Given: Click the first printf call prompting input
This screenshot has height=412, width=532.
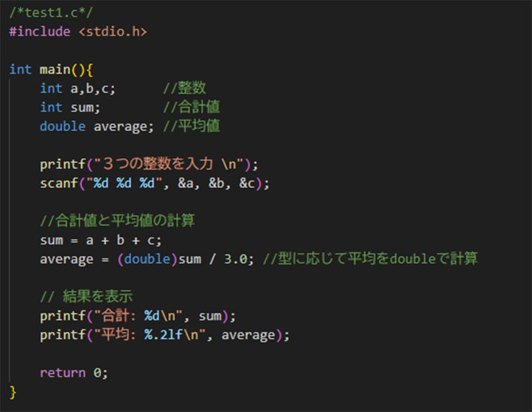Looking at the screenshot, I should click(x=149, y=164).
